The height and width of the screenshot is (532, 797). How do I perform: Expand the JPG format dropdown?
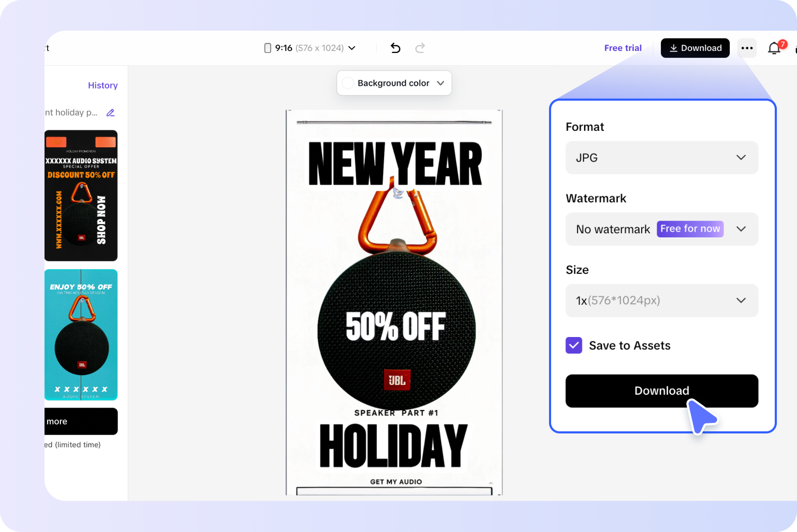tap(662, 157)
